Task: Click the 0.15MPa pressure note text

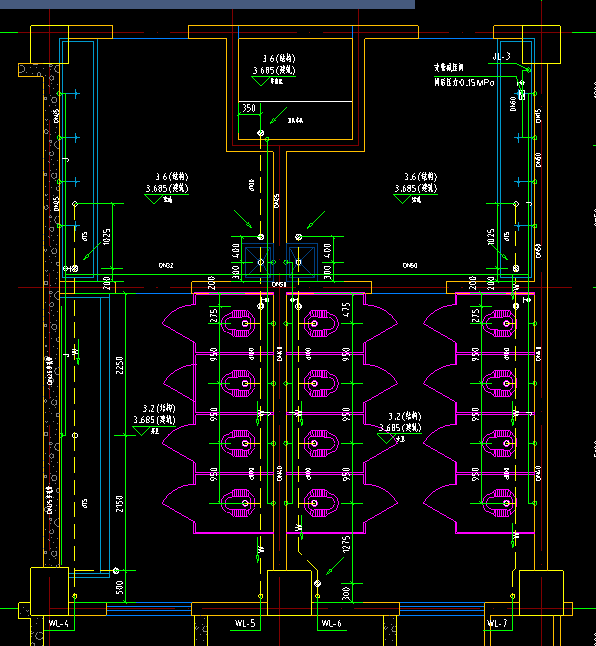Action: [464, 82]
